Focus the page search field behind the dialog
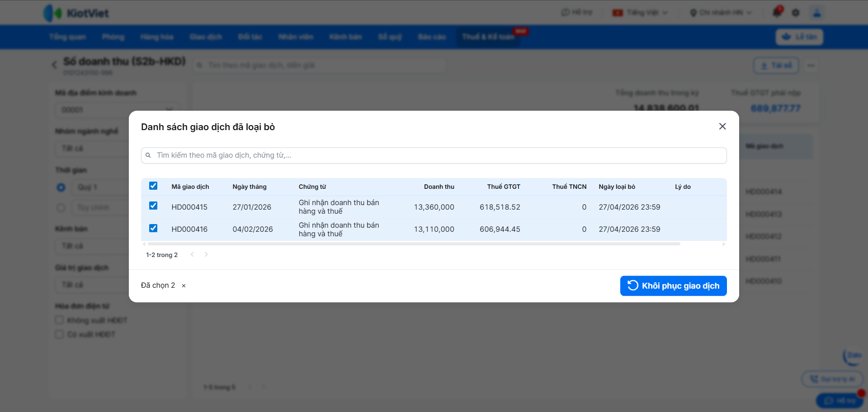The height and width of the screenshot is (412, 868). click(320, 66)
